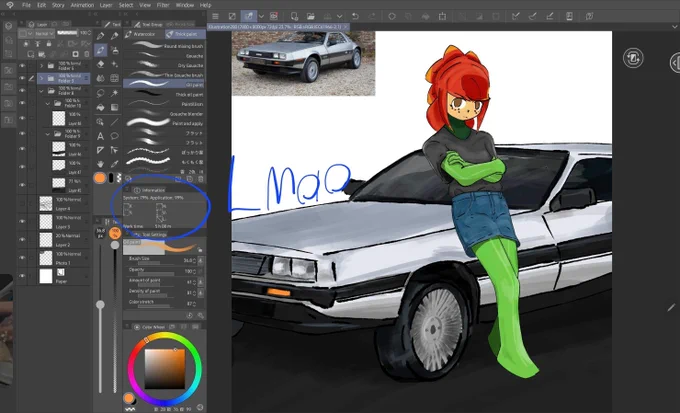Open the Filter menu
Image resolution: width=680 pixels, height=413 pixels.
point(163,5)
